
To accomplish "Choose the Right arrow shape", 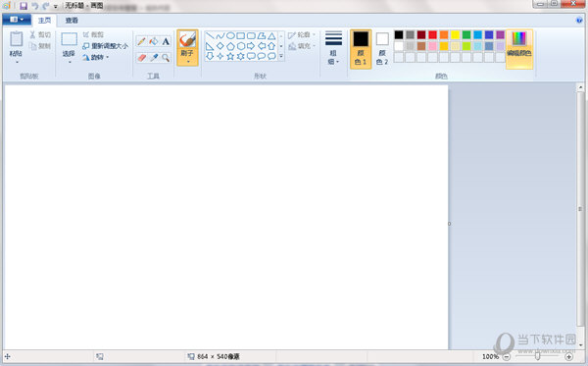I will point(251,46).
